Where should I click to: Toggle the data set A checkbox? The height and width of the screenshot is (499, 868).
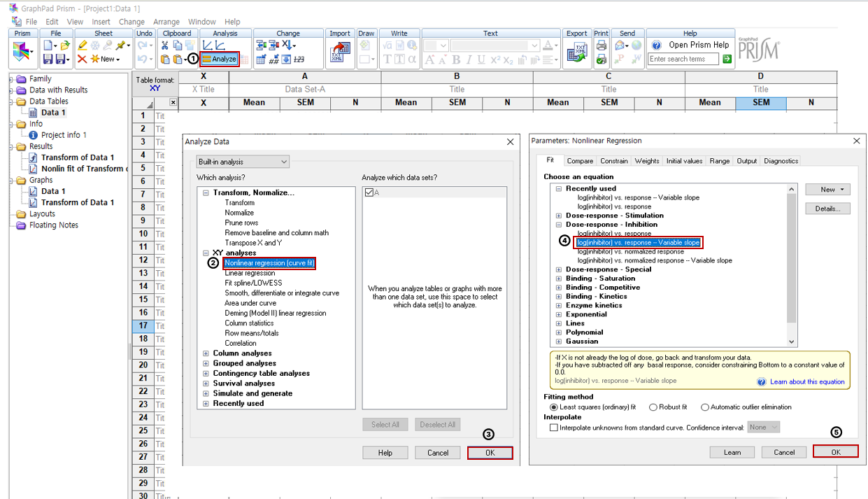click(369, 192)
